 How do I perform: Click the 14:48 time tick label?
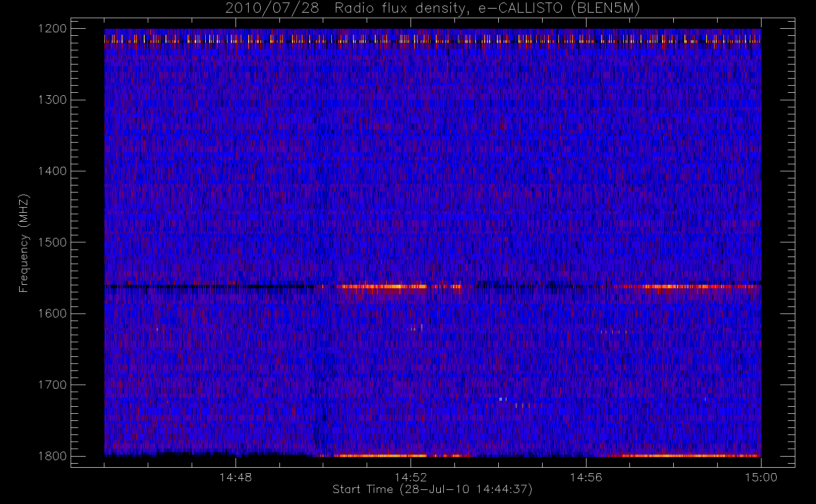pyautogui.click(x=236, y=477)
